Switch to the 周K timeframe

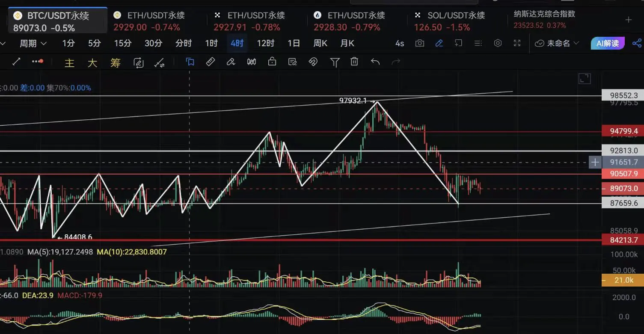point(321,43)
